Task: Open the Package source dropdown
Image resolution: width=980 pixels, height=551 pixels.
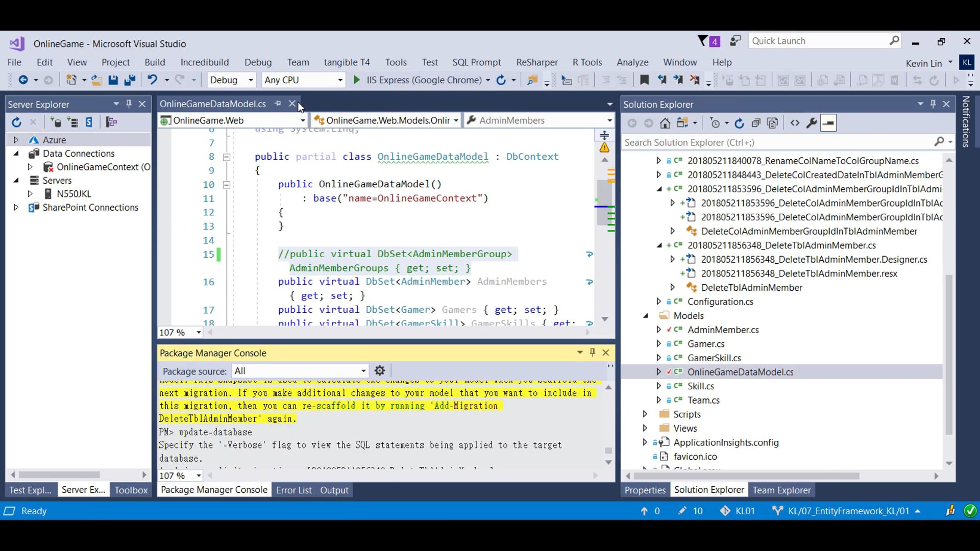Action: click(x=362, y=371)
